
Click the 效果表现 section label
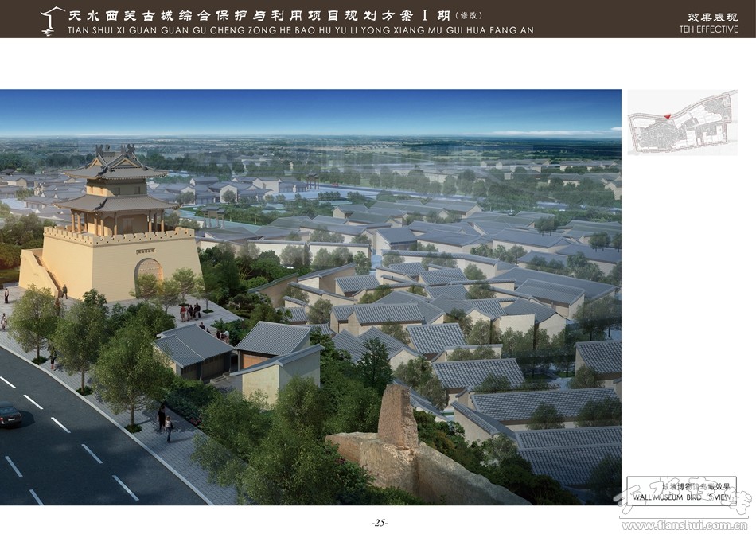[x=712, y=17]
